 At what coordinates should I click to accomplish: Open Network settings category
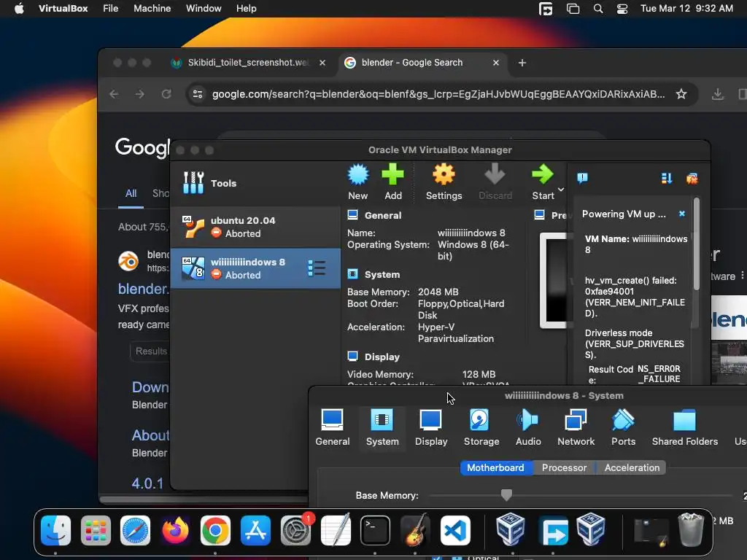coord(576,427)
